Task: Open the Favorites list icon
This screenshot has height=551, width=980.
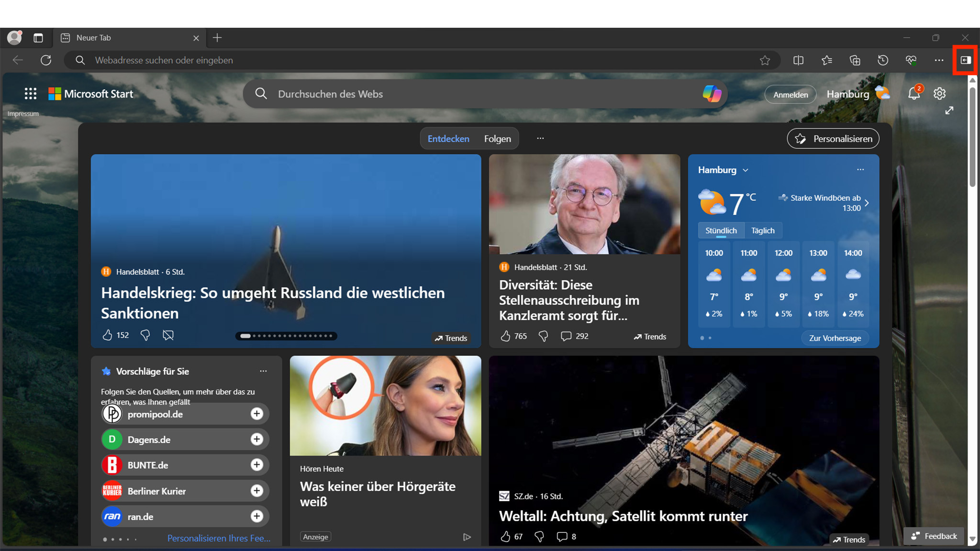Action: 826,60
